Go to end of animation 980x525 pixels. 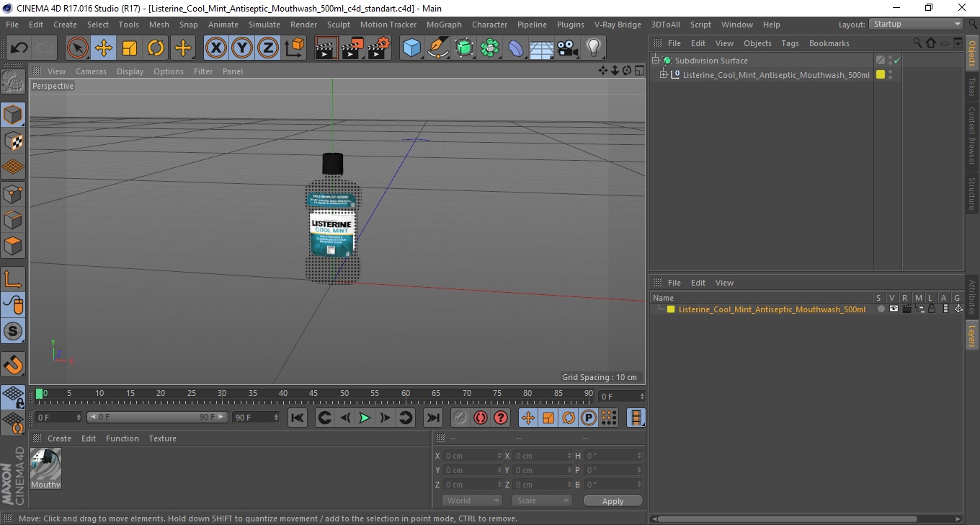[x=432, y=418]
